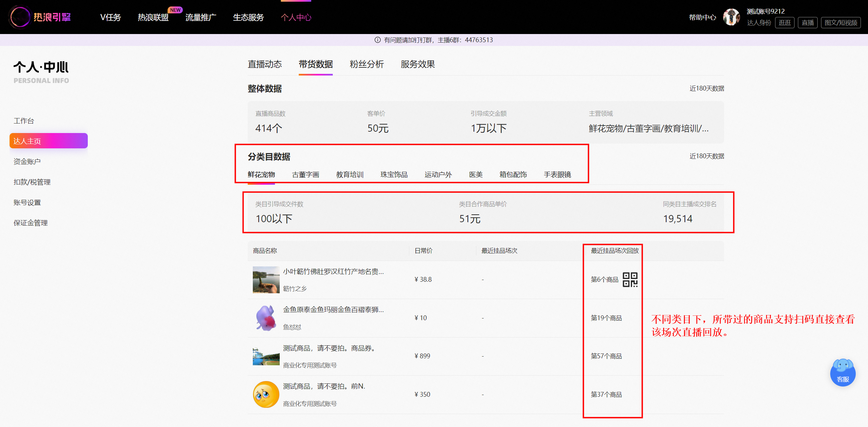Click the 日常价 column header
868x427 pixels.
coord(423,251)
